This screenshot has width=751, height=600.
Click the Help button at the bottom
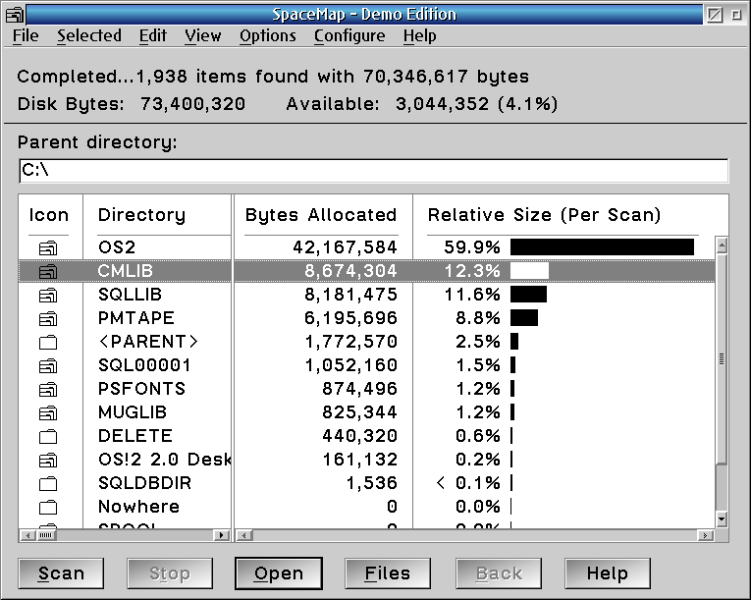click(607, 573)
